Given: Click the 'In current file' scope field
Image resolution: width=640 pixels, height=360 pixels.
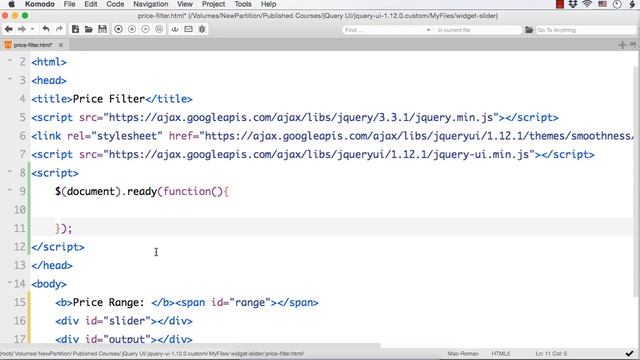Looking at the screenshot, I should click(x=478, y=30).
